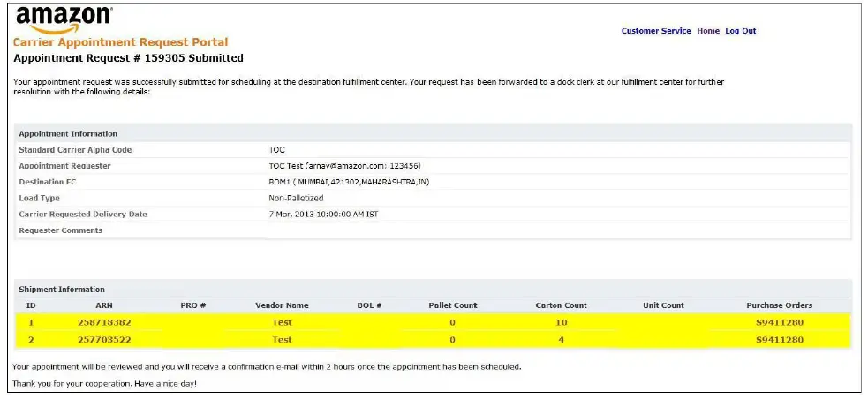Click the Shipment Information section header

pos(62,290)
